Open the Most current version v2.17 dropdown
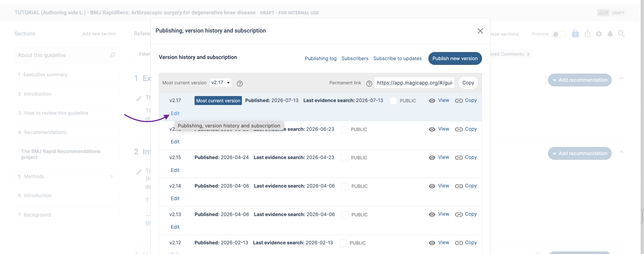Screen dimensions: 644x254 tap(221, 83)
